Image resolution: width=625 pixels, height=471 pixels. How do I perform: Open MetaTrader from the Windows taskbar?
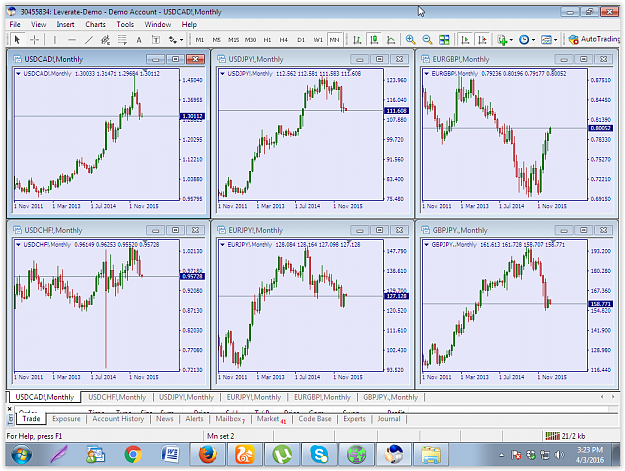(x=393, y=454)
